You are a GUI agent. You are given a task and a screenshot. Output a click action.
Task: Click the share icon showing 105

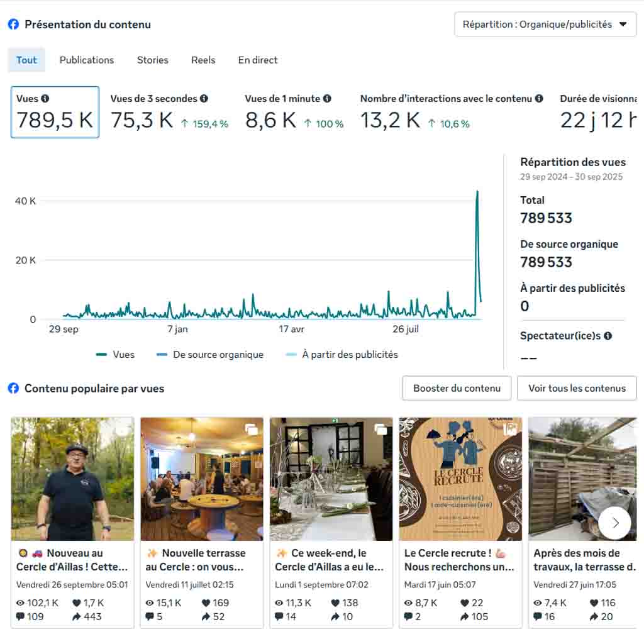(x=465, y=616)
